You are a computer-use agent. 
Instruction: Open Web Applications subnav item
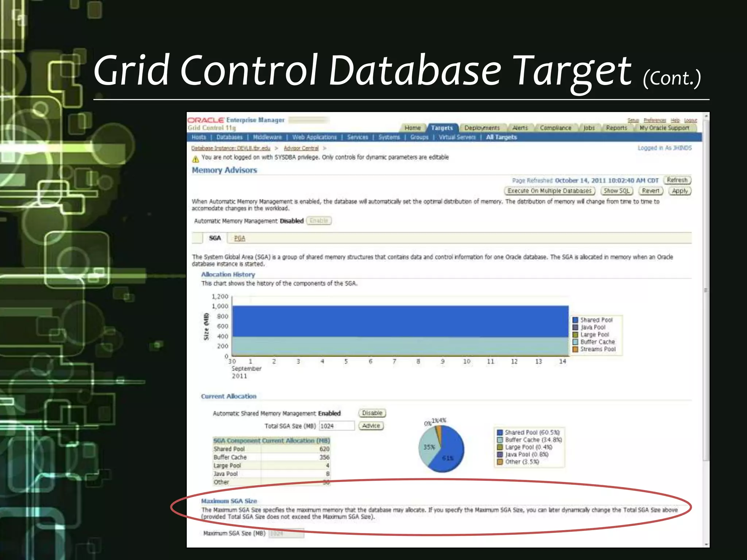[x=314, y=137]
